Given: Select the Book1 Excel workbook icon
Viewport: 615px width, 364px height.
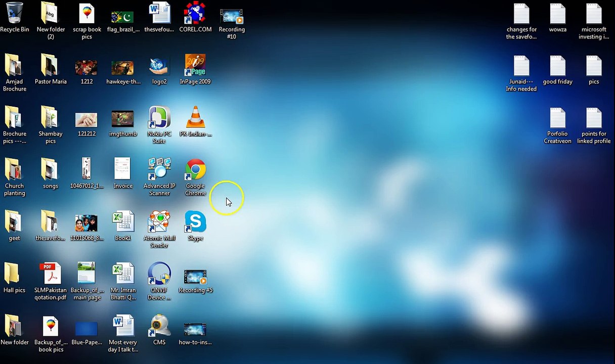Looking at the screenshot, I should click(x=122, y=222).
